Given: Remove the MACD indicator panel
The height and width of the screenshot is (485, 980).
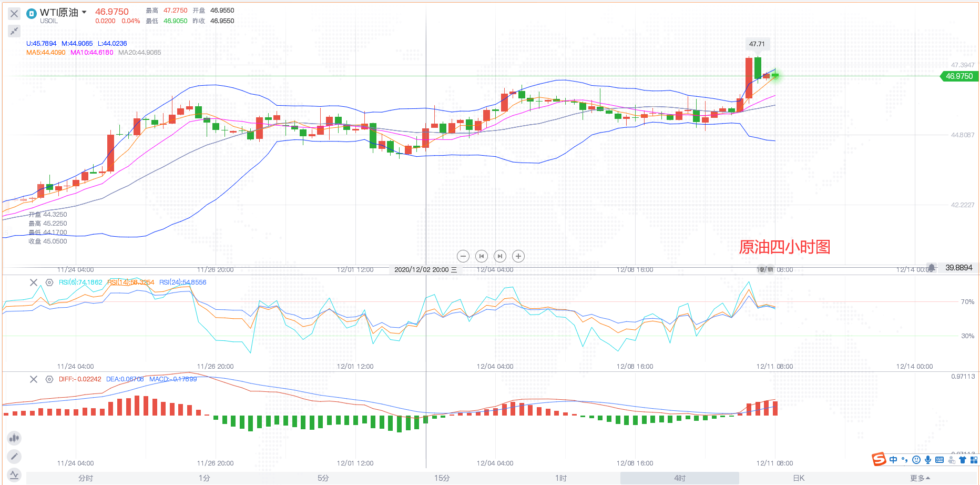Looking at the screenshot, I should (34, 379).
